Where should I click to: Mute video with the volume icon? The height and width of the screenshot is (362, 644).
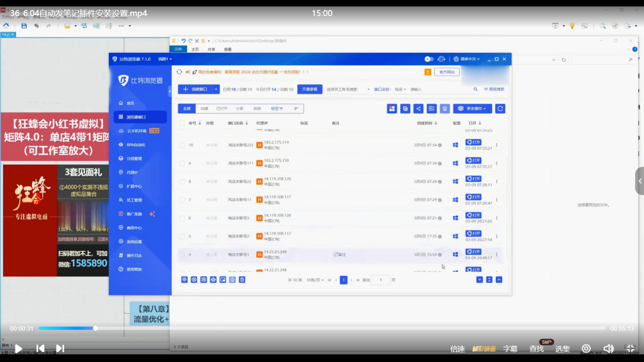[x=608, y=348]
